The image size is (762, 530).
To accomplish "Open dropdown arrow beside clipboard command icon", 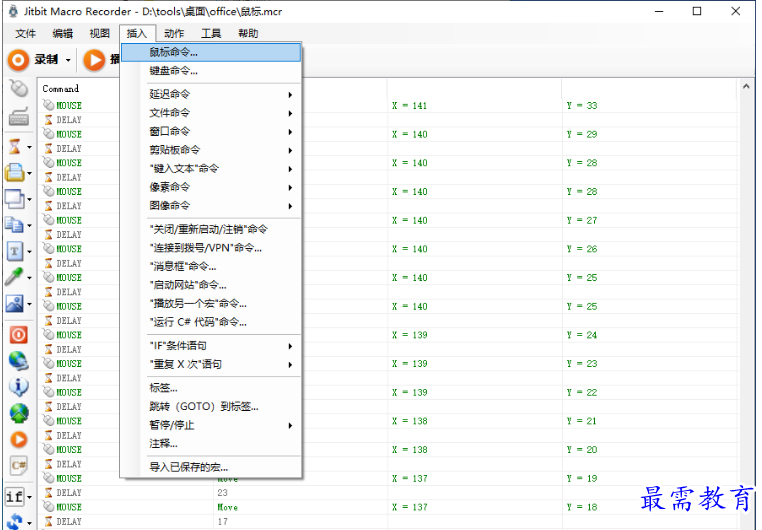I will click(x=29, y=225).
